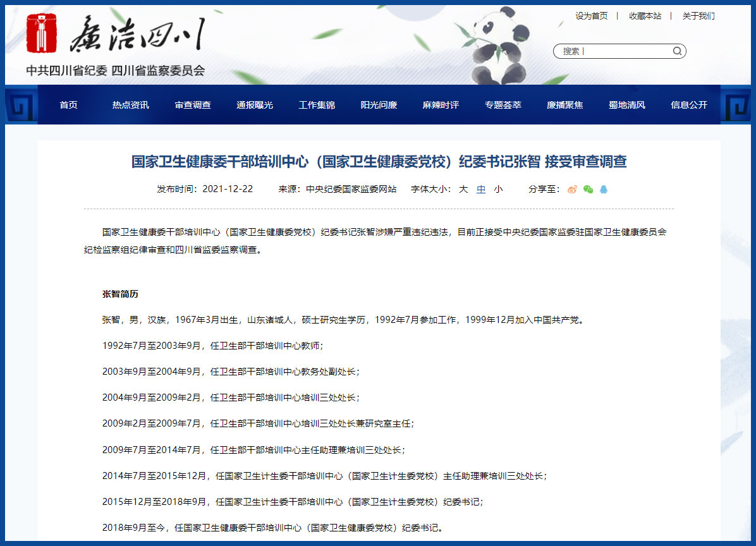
Task: Open the 麻辣时评 section
Action: (x=441, y=105)
